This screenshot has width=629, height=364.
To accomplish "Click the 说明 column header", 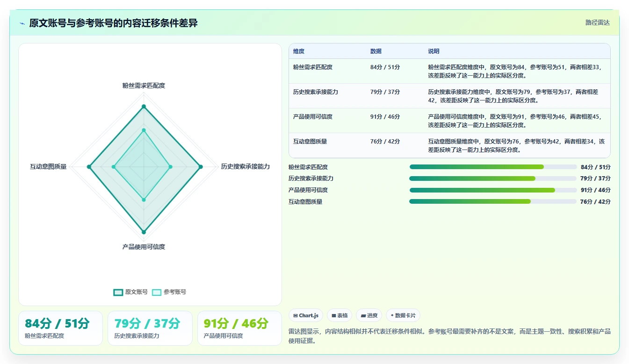I will [434, 51].
